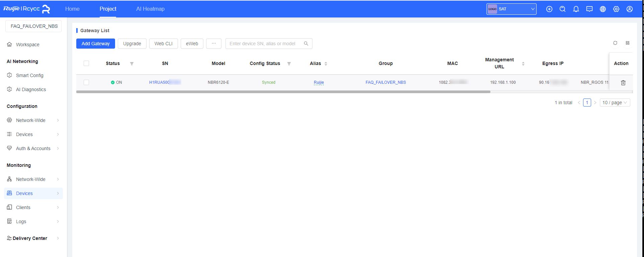644x257 pixels.
Task: Open the notifications bell icon
Action: [576, 9]
